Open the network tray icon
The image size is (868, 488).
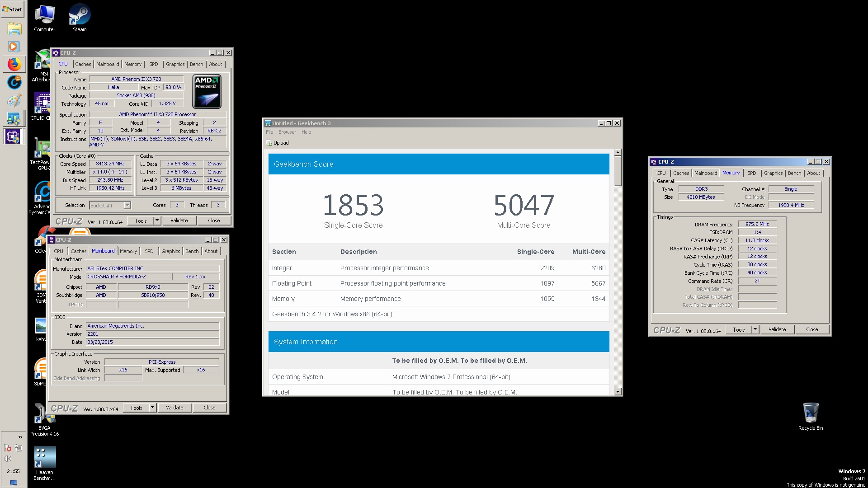(19, 448)
